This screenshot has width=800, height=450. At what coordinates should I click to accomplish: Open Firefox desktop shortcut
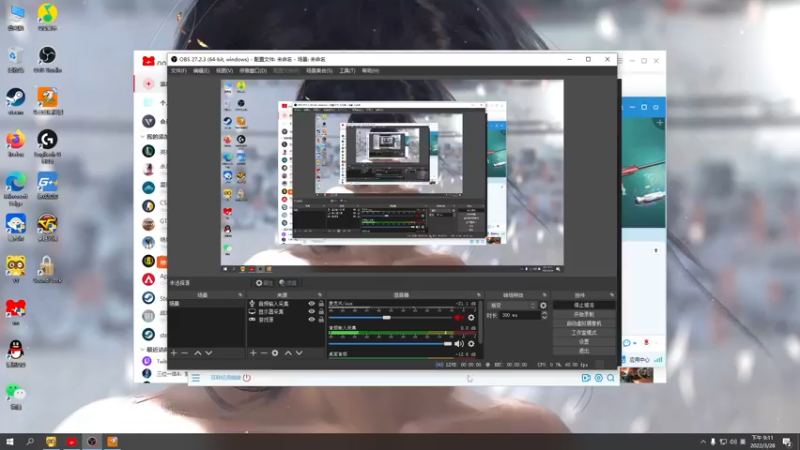tap(16, 143)
